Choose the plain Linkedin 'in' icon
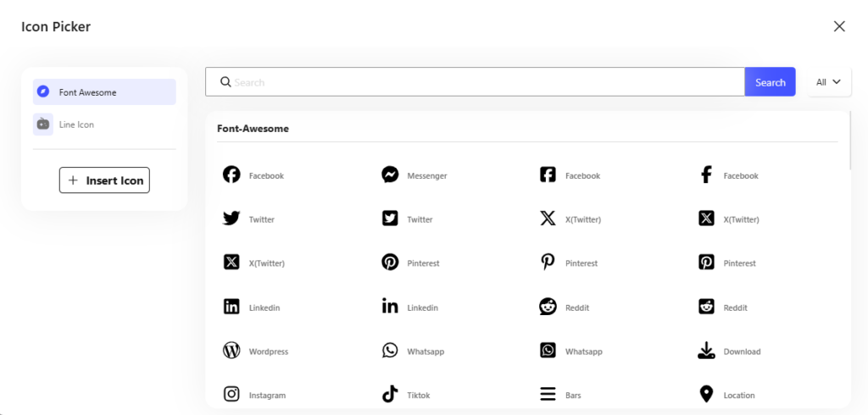Screen dimensions: 868x415 (390, 306)
